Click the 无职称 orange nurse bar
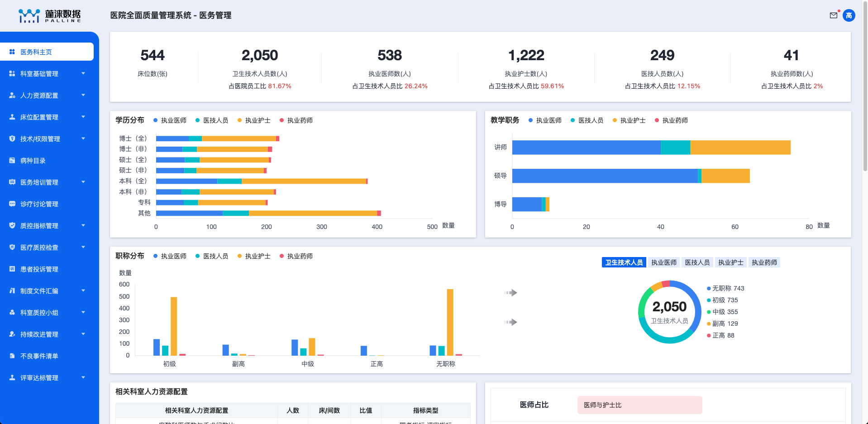The width and height of the screenshot is (868, 424). point(450,322)
